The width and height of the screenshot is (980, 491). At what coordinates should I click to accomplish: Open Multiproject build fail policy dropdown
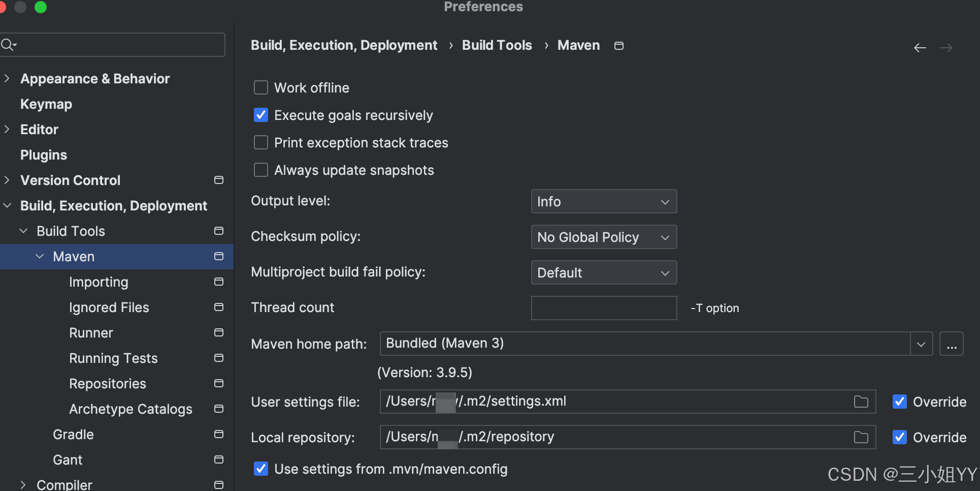pos(604,273)
